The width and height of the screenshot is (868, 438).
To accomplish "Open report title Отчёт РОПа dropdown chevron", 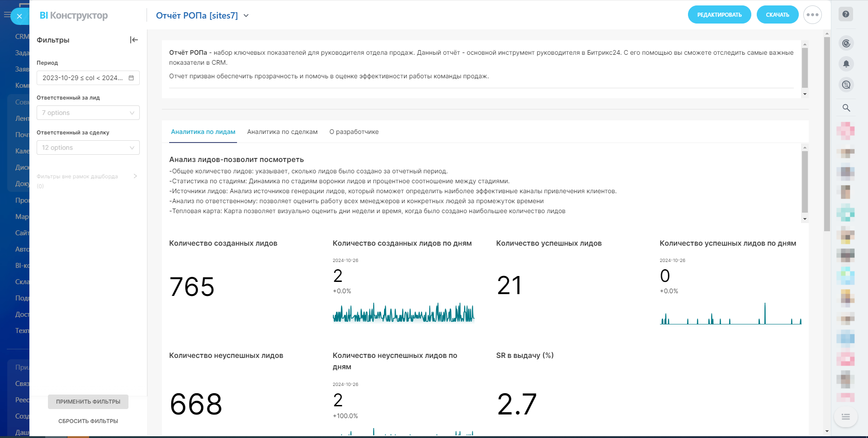I will (x=246, y=15).
